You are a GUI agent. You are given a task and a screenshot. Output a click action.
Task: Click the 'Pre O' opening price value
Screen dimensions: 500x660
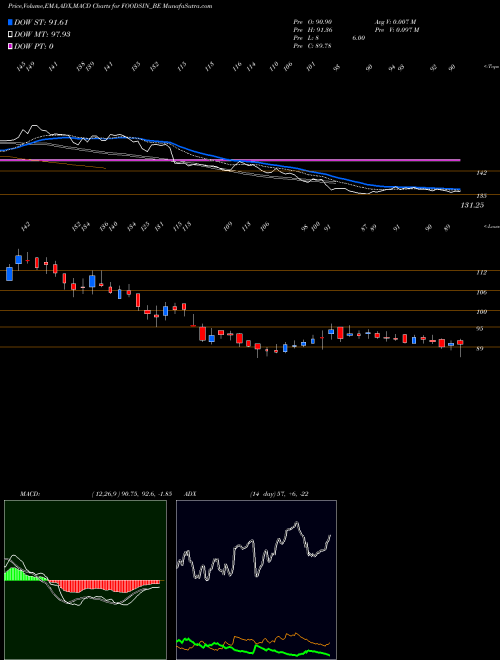(312, 21)
